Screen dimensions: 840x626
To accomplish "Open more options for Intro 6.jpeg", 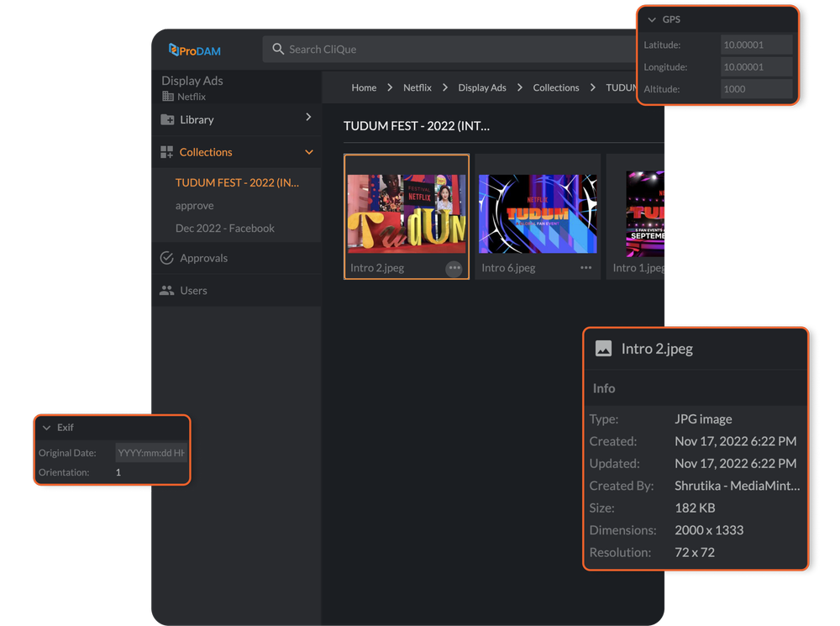I will [585, 268].
